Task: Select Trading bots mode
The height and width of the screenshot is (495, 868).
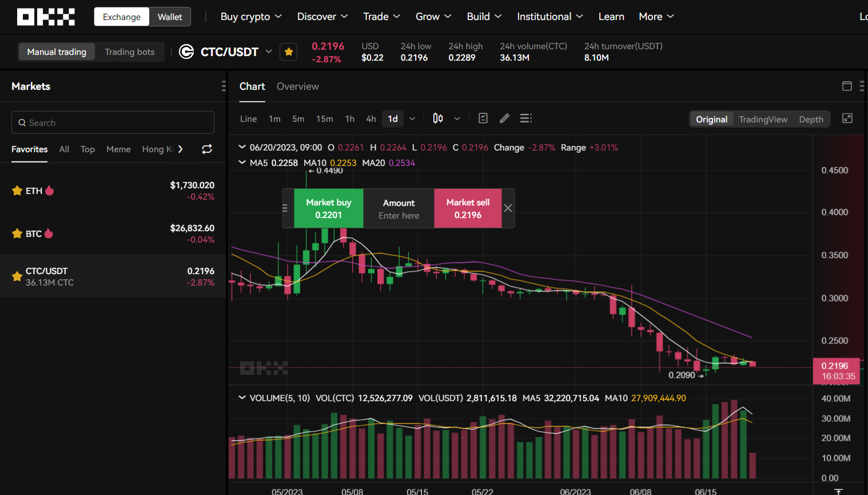Action: (x=130, y=52)
